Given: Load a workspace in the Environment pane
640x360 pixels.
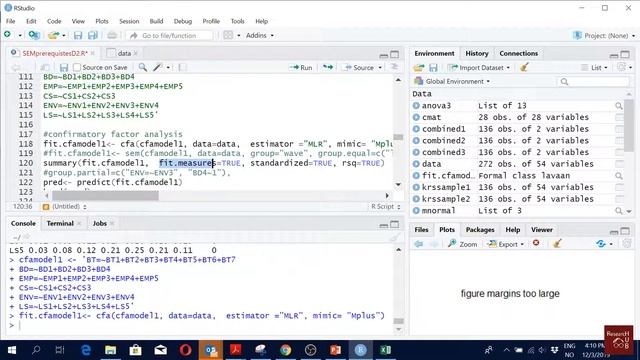Looking at the screenshot, I should pyautogui.click(x=418, y=68).
